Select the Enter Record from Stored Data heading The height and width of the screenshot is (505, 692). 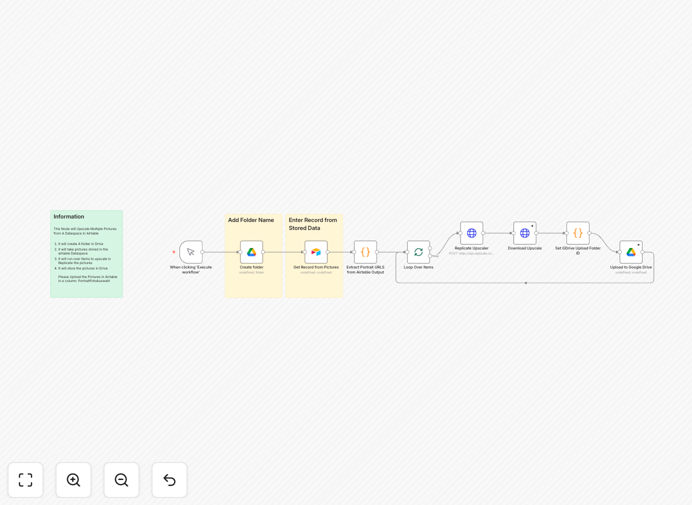click(312, 224)
